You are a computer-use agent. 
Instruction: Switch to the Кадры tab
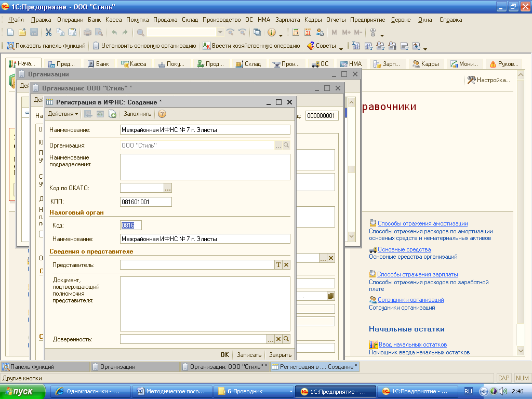point(426,64)
